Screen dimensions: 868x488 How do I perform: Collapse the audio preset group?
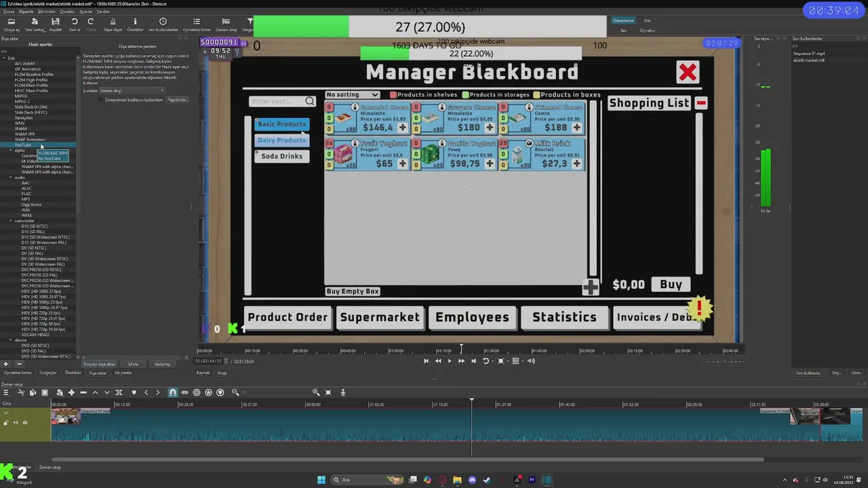click(x=12, y=178)
